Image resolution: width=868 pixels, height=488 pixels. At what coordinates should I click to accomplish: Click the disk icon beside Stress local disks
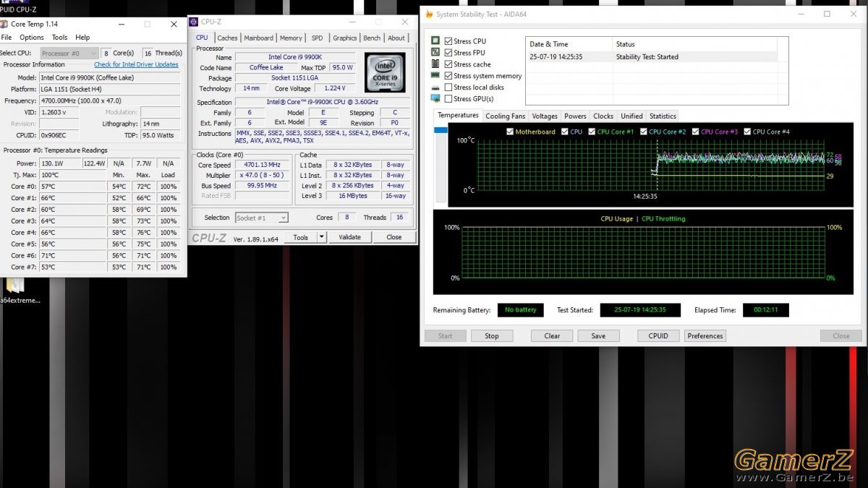click(435, 87)
